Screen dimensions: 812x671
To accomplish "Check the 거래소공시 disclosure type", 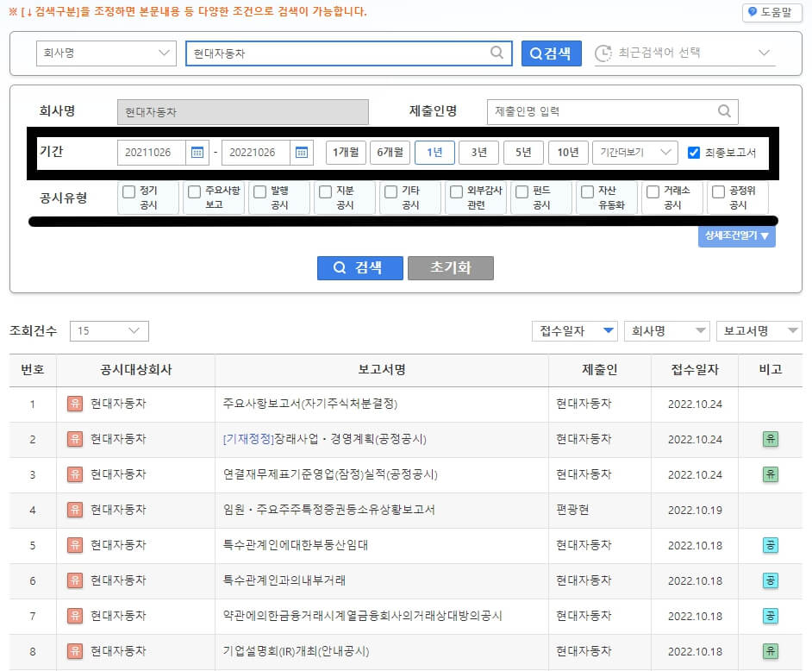I will (x=653, y=191).
